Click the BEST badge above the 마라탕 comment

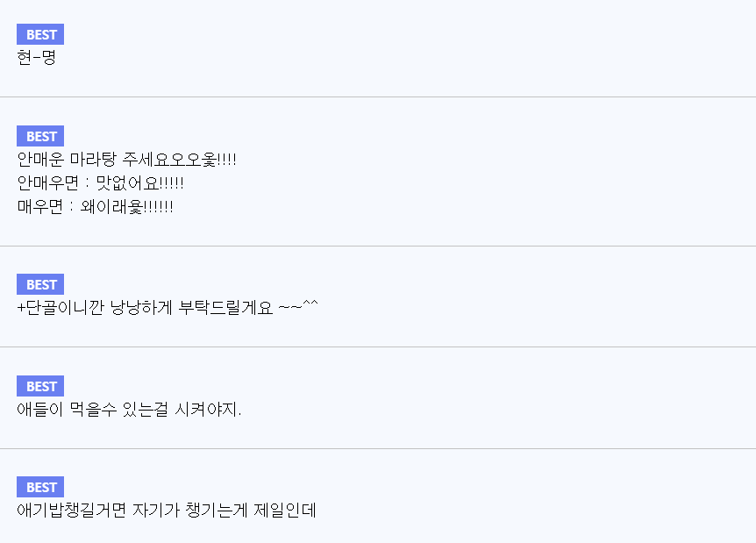tap(40, 137)
